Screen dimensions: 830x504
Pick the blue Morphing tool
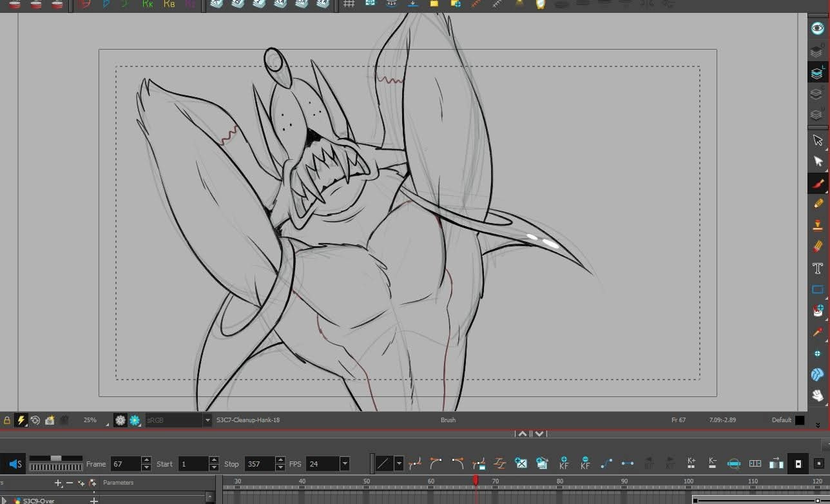(x=818, y=374)
